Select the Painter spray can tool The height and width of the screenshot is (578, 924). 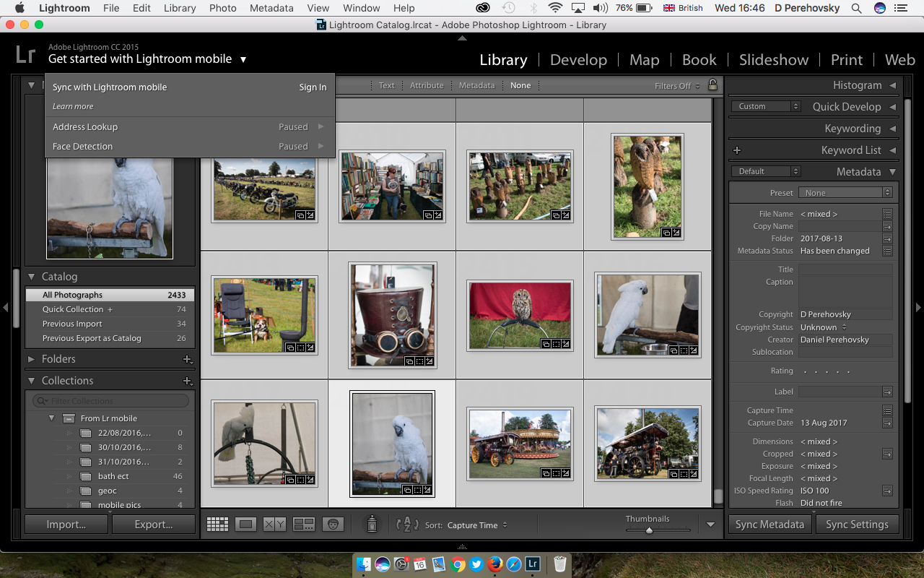tap(372, 524)
